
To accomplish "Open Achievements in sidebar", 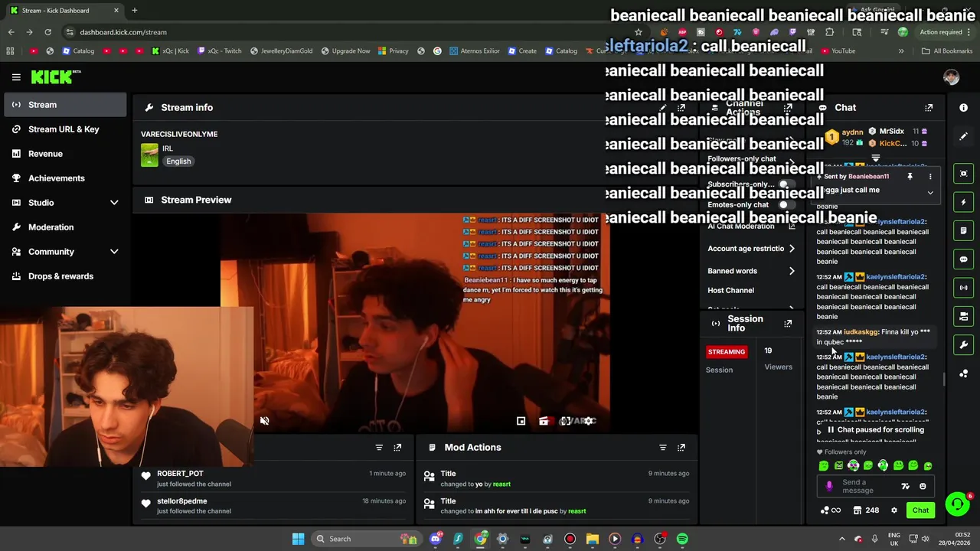I will [x=65, y=178].
